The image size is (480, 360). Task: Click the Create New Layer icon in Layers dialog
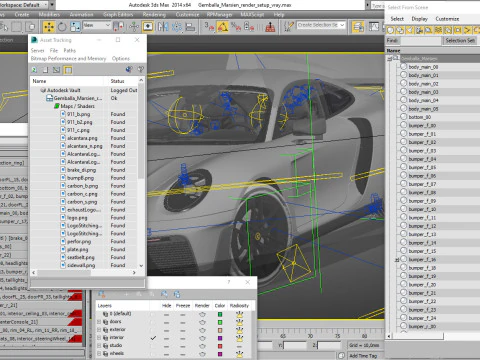(x=102, y=294)
